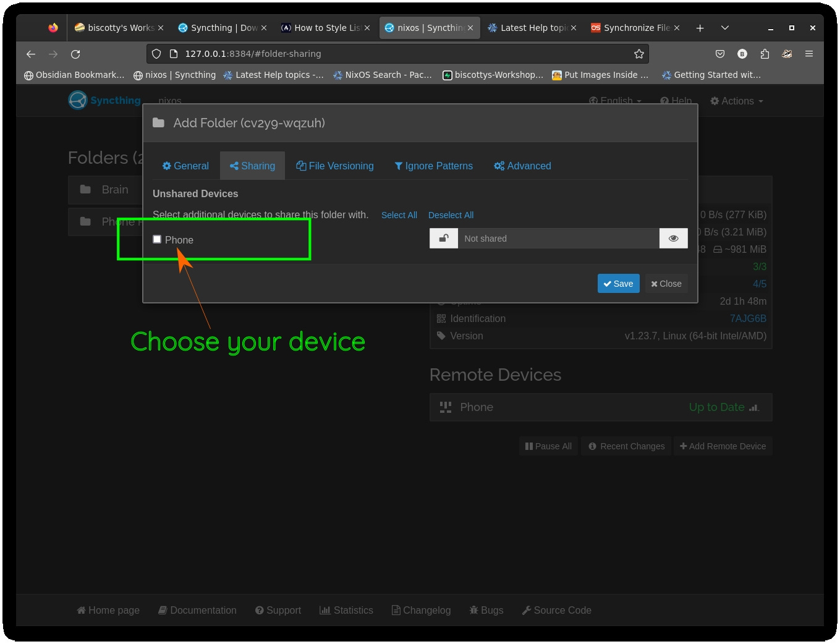Open NixOS Search bookmark
The width and height of the screenshot is (840, 644).
[383, 75]
